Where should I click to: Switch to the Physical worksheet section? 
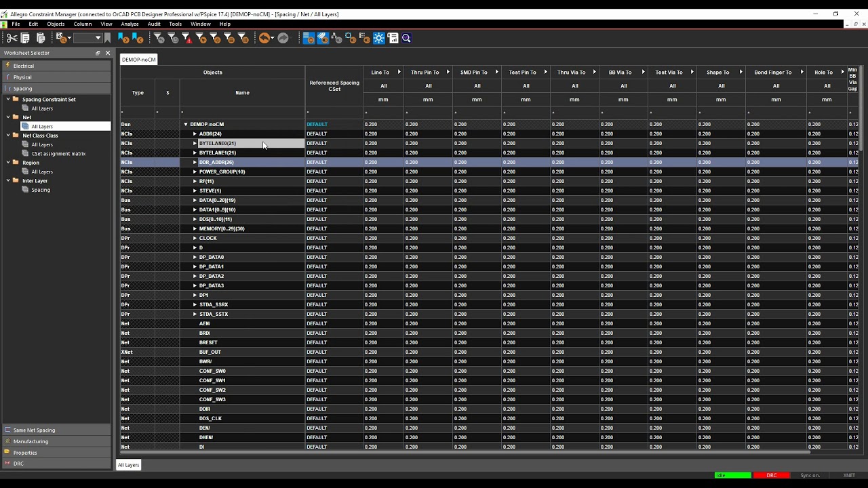point(56,77)
